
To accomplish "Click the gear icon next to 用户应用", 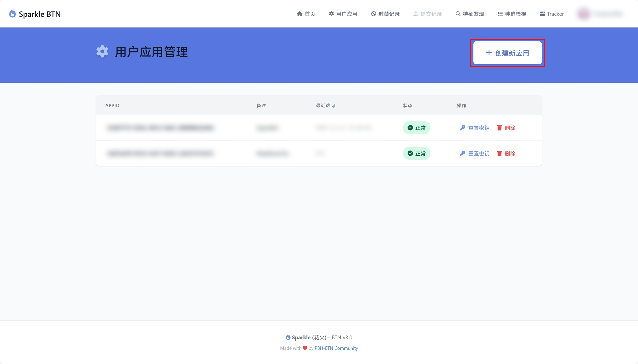I will pos(331,14).
